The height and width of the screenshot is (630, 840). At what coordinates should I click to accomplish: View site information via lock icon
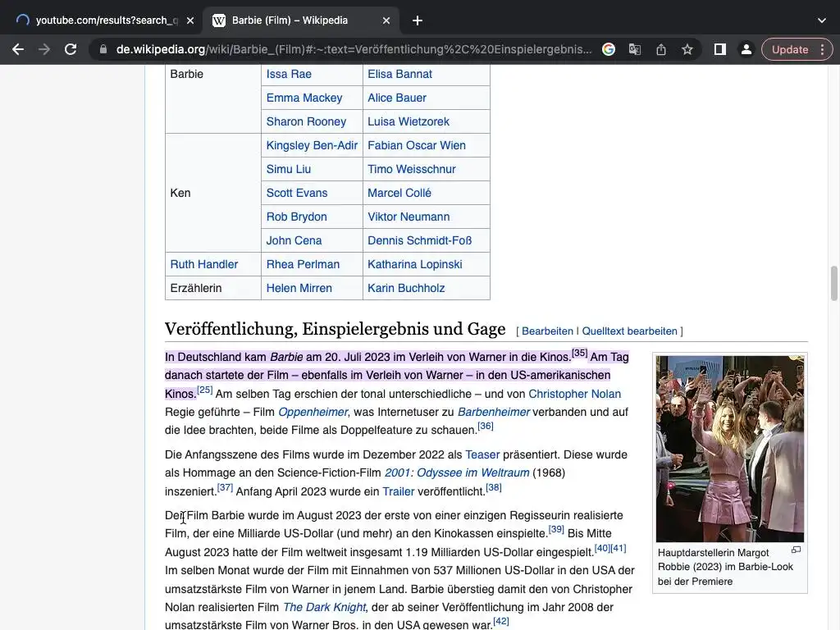103,49
